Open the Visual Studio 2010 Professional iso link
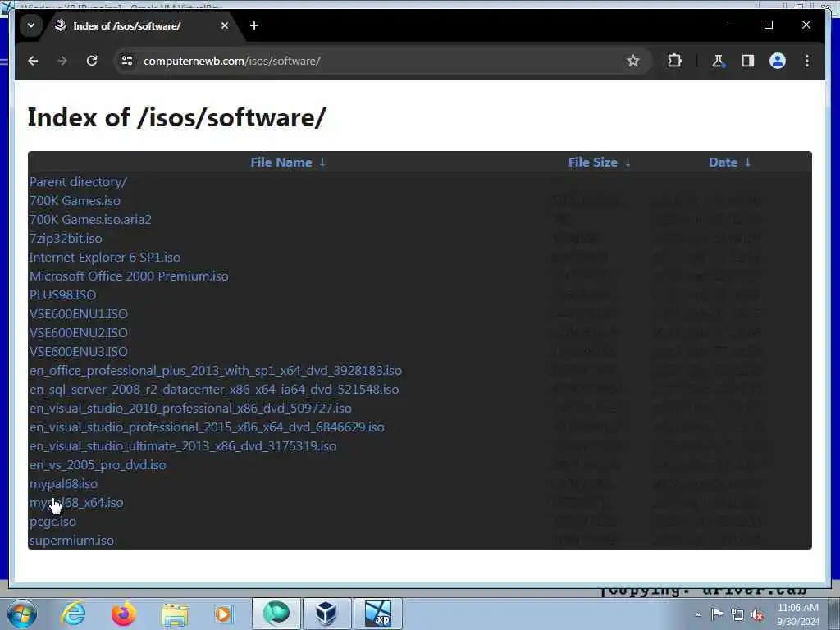This screenshot has height=630, width=840. (190, 409)
